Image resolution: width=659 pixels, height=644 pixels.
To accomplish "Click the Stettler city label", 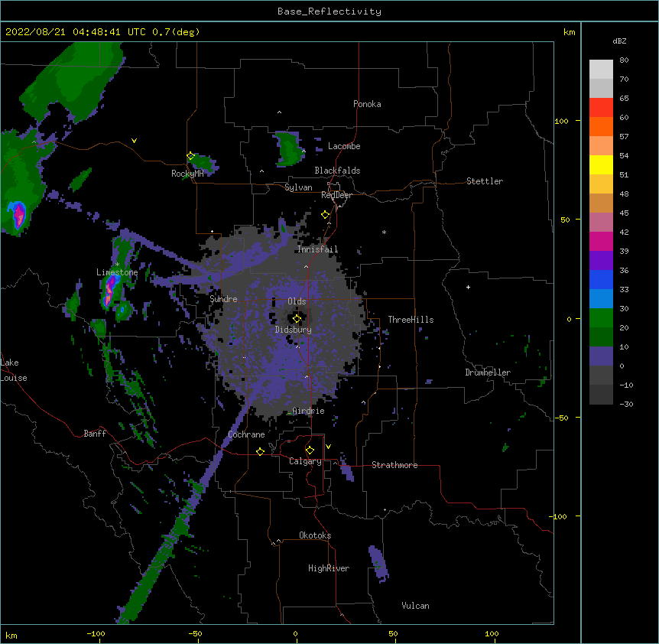I will pos(485,181).
